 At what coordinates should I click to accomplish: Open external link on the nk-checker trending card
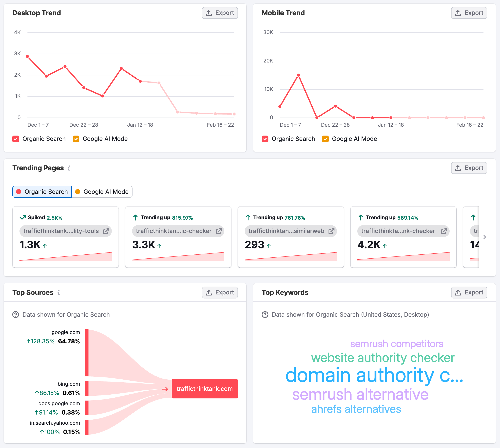click(444, 231)
